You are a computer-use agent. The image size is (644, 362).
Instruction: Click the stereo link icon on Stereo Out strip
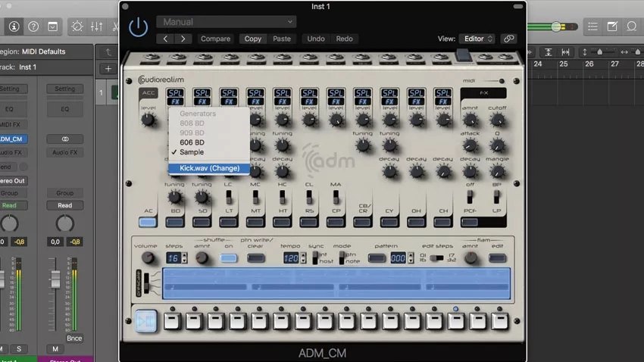tap(65, 139)
